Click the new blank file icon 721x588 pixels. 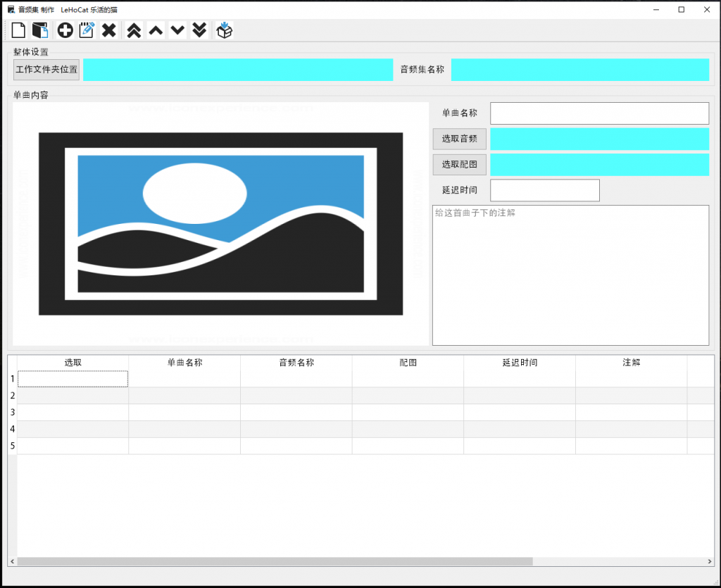tap(18, 30)
